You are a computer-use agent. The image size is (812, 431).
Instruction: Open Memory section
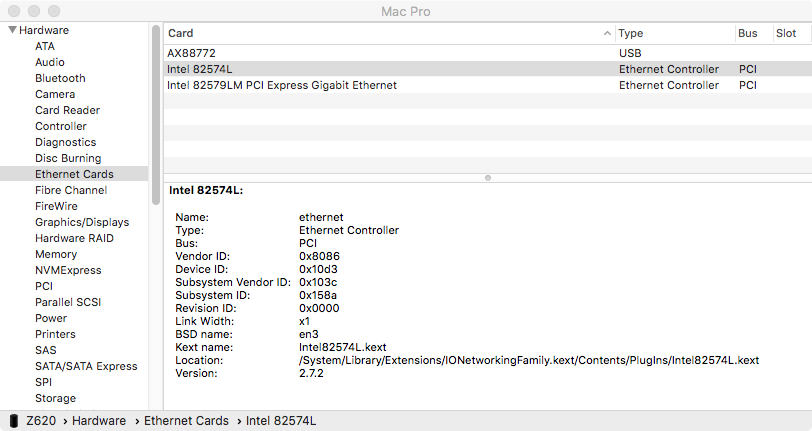pyautogui.click(x=56, y=254)
